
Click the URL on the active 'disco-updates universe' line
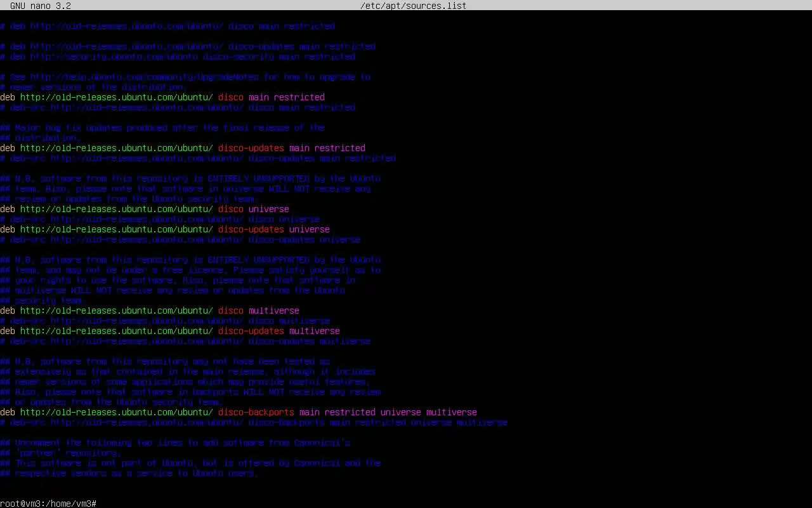tap(117, 229)
